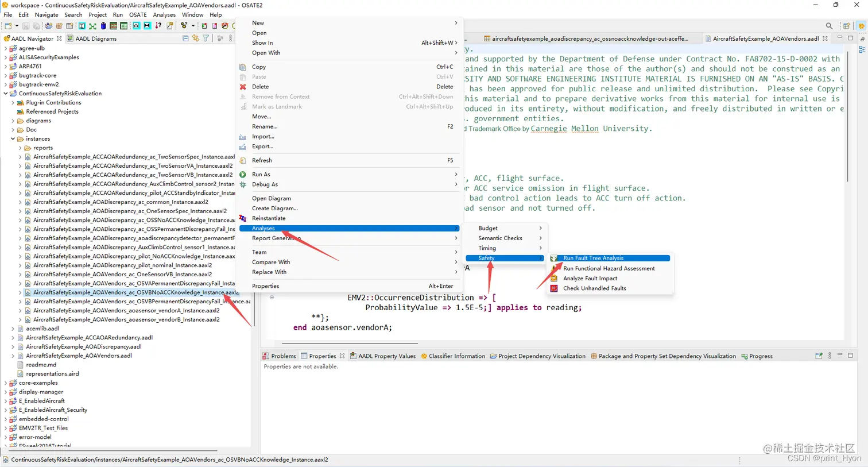Expand the reports folder
Viewport: 868px width, 467px height.
(20, 148)
